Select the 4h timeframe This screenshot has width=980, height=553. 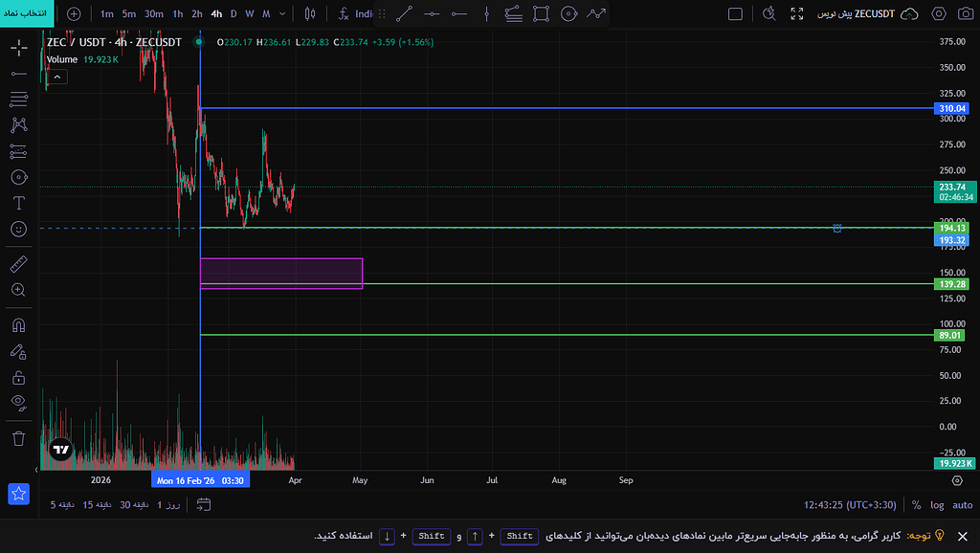(216, 13)
